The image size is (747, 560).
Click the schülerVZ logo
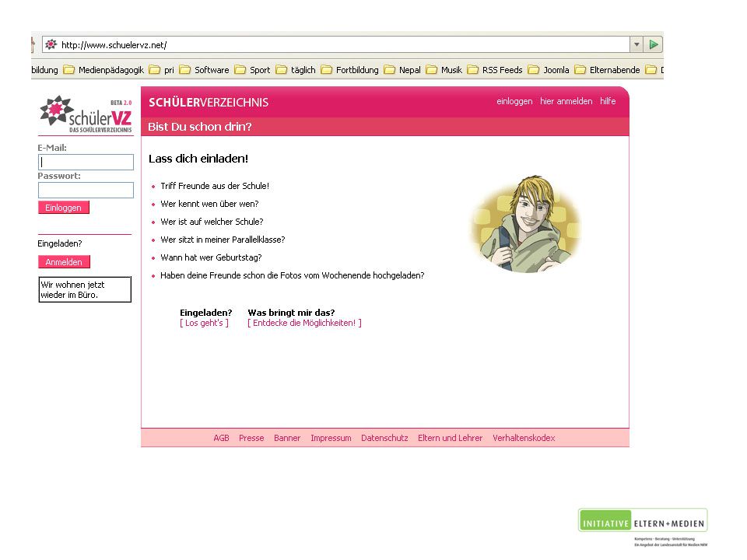click(x=86, y=114)
